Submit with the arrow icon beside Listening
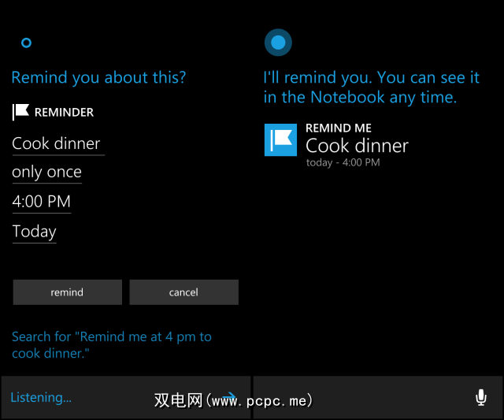The width and height of the screenshot is (504, 420). pos(229,397)
